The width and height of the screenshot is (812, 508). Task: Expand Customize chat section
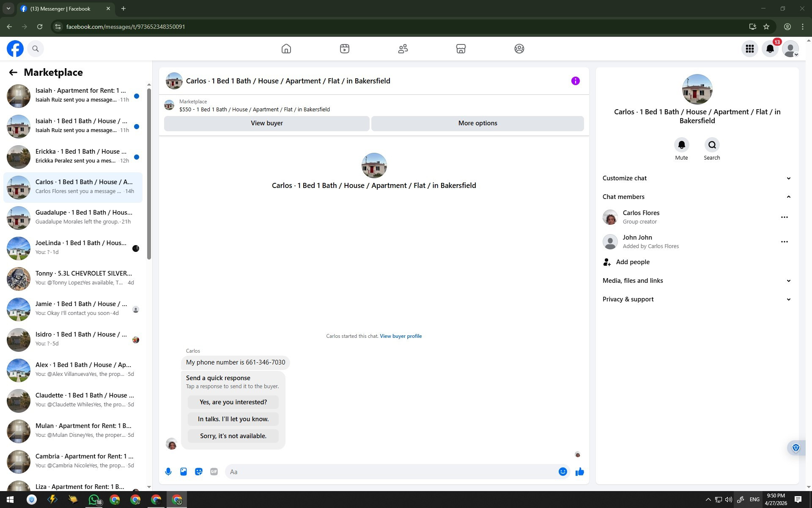pos(697,178)
